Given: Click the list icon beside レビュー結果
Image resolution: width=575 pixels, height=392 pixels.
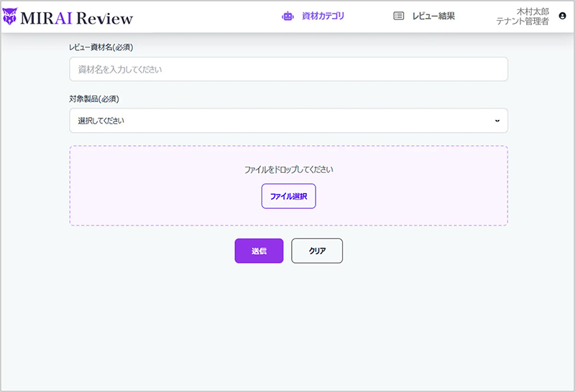Looking at the screenshot, I should click(x=399, y=16).
